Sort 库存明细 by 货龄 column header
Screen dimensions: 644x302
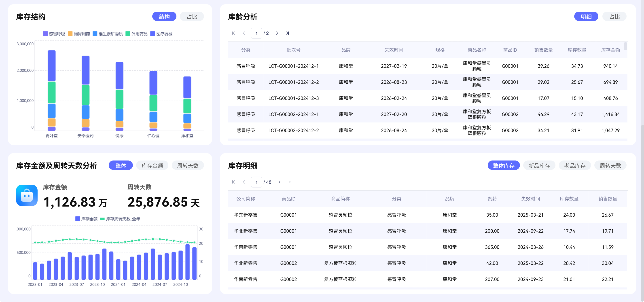coord(492,199)
